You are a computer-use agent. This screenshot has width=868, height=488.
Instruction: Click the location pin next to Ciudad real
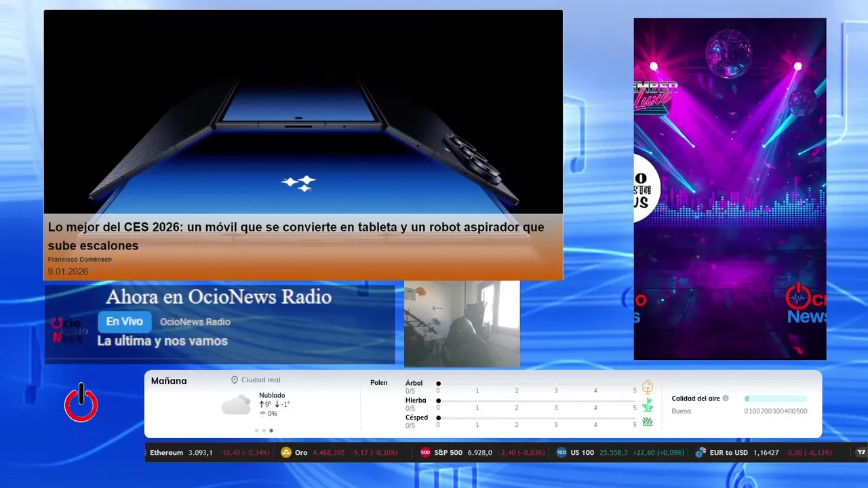point(235,380)
